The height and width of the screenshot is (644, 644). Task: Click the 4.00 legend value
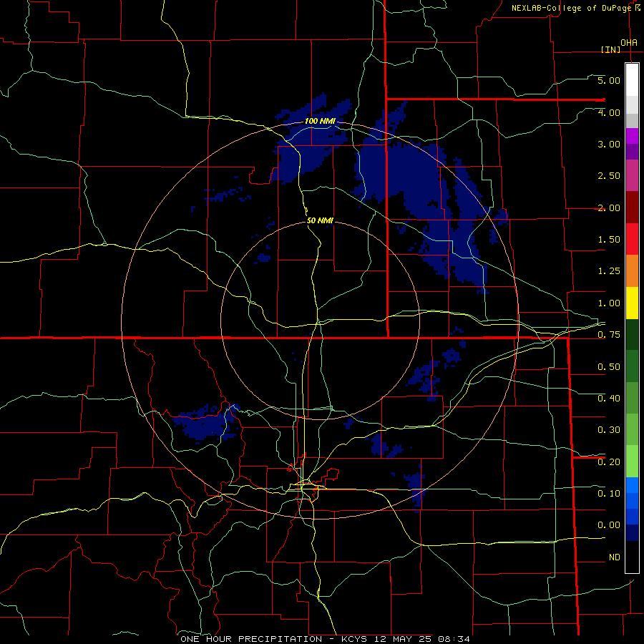[x=609, y=112]
